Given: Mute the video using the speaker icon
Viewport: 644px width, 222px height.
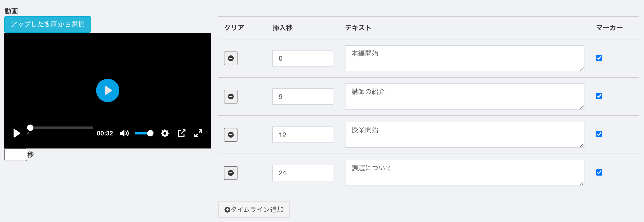Looking at the screenshot, I should pos(124,133).
